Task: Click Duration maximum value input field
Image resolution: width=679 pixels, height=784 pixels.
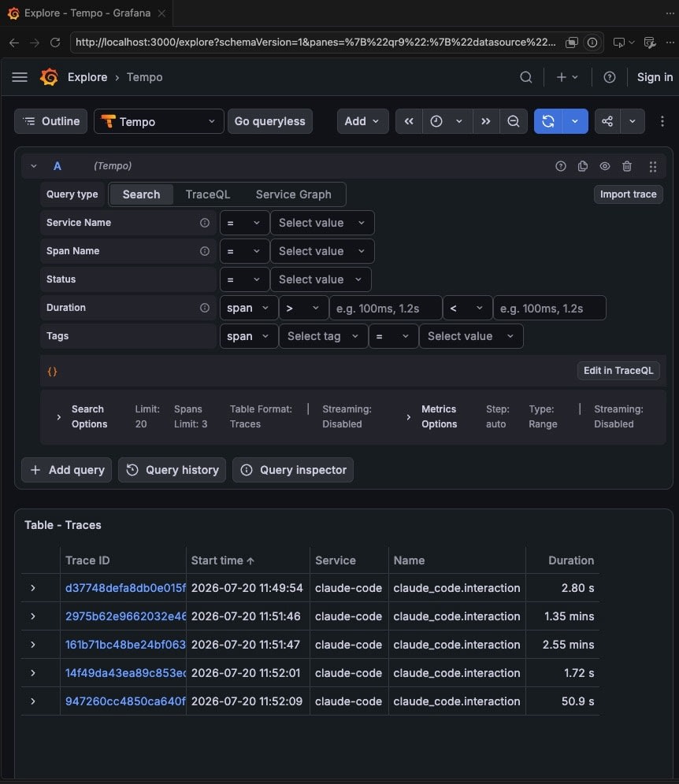Action: (549, 308)
